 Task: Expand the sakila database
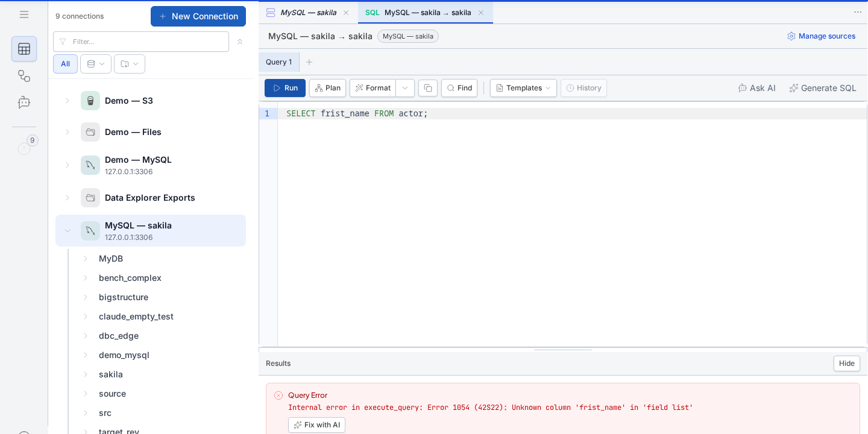click(x=86, y=374)
